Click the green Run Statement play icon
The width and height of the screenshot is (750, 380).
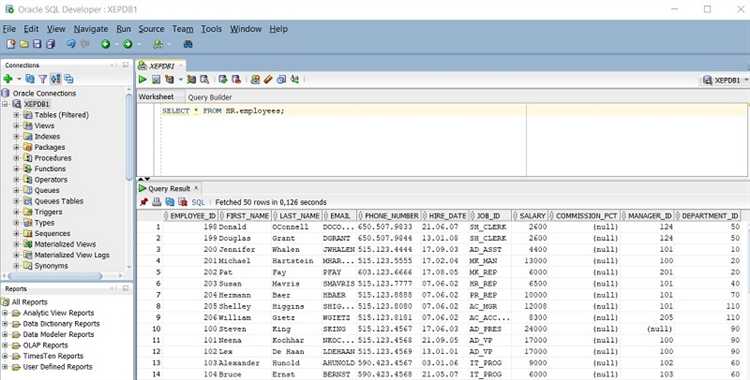click(143, 79)
